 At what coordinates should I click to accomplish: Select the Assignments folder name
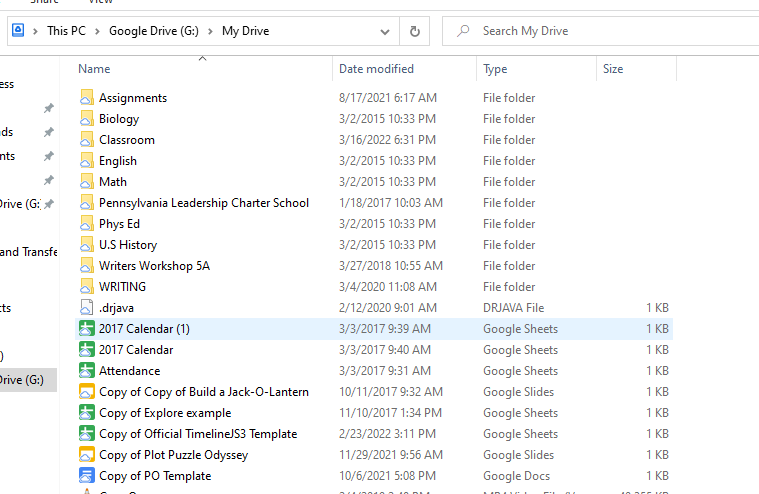[x=133, y=98]
